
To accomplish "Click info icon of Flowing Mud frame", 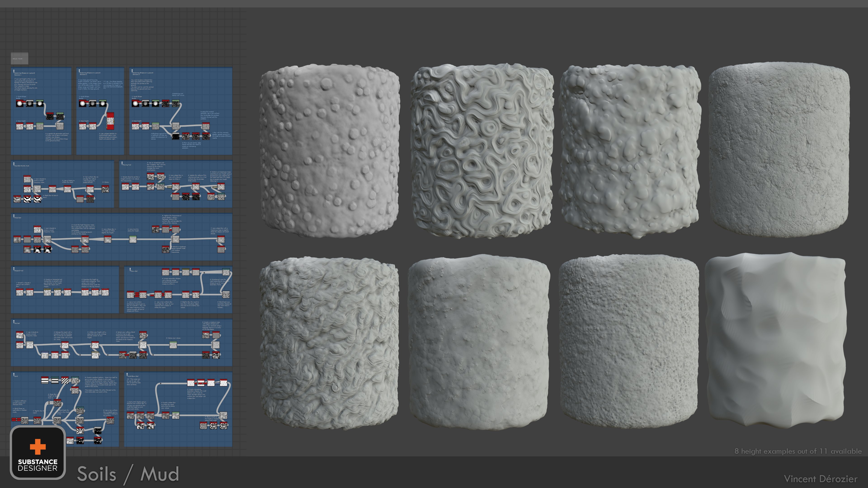I will point(122,163).
